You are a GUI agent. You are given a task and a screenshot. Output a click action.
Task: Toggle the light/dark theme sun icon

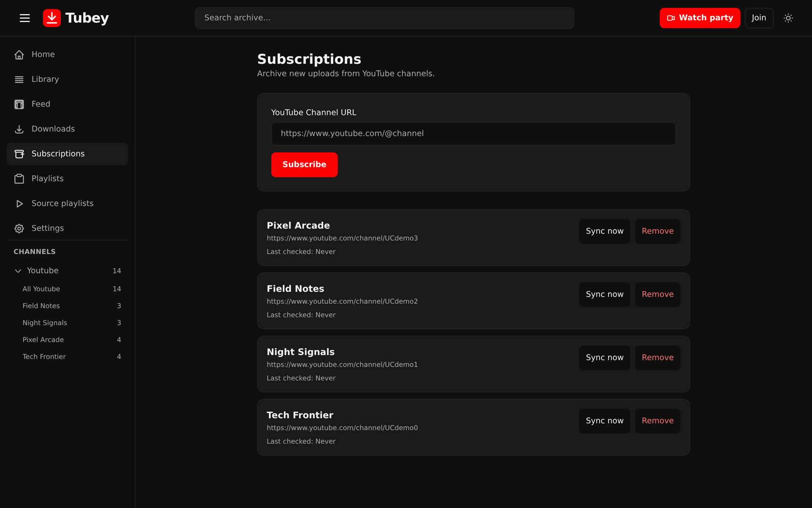[x=788, y=18]
